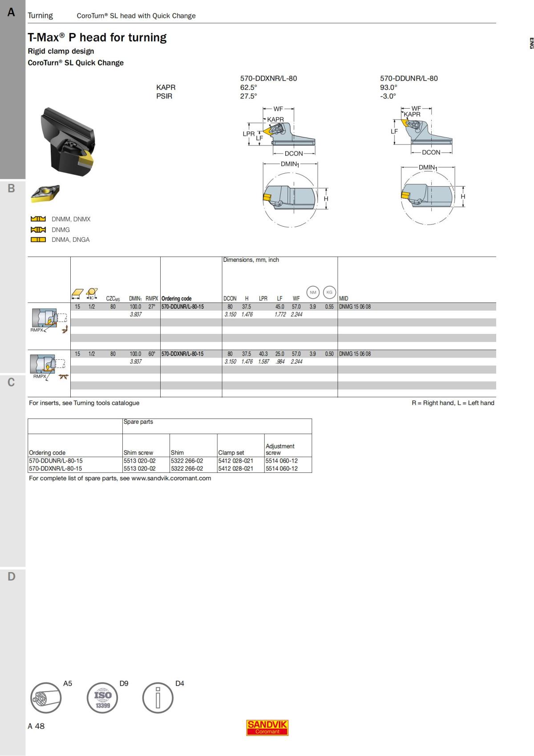Select shim 5322 266-02 in DDUNR row
Screen dimensions: 534x756
tap(187, 461)
